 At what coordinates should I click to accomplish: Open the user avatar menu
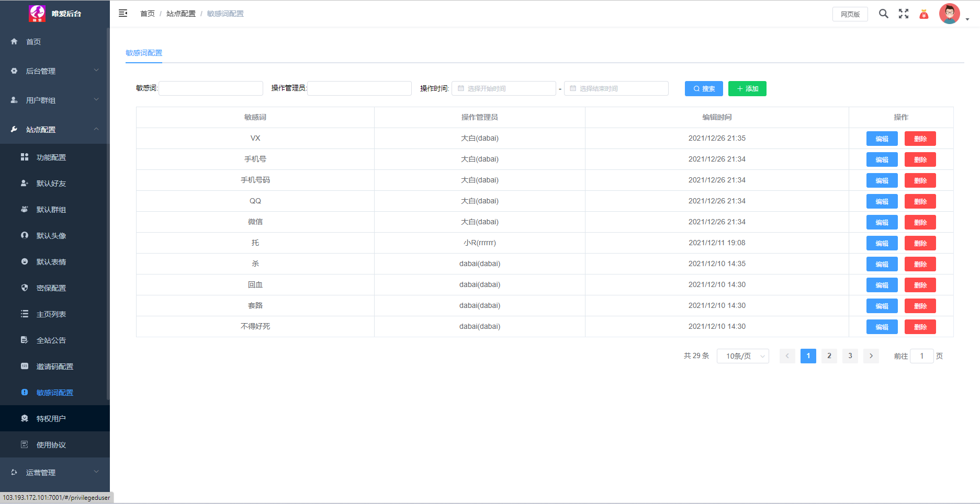(x=950, y=14)
